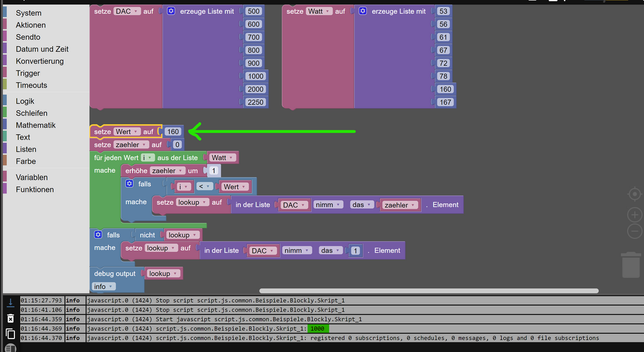The image size is (644, 352).
Task: Edit DAC list value 2250
Action: (256, 102)
